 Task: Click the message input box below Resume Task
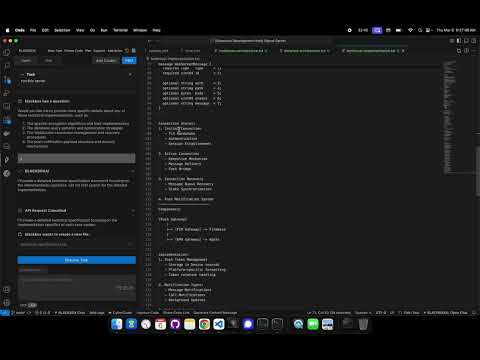76,287
